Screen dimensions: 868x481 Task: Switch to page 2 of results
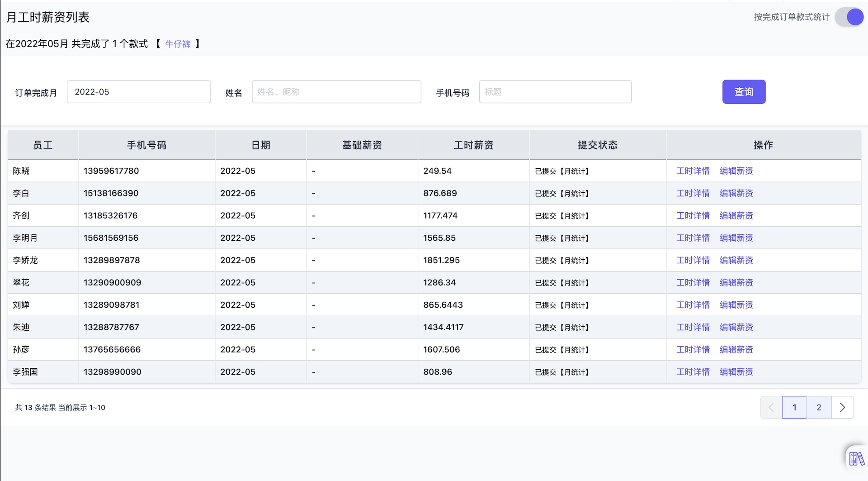click(x=819, y=407)
